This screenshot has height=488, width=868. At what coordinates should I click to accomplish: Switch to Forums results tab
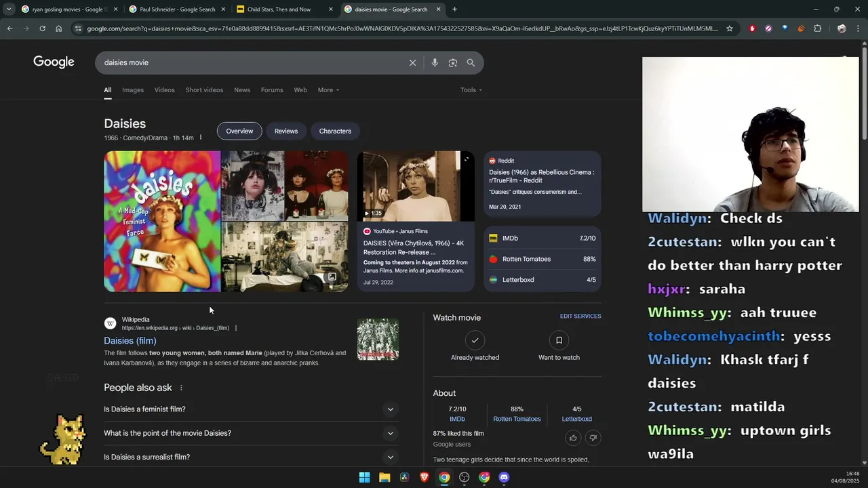click(x=272, y=90)
